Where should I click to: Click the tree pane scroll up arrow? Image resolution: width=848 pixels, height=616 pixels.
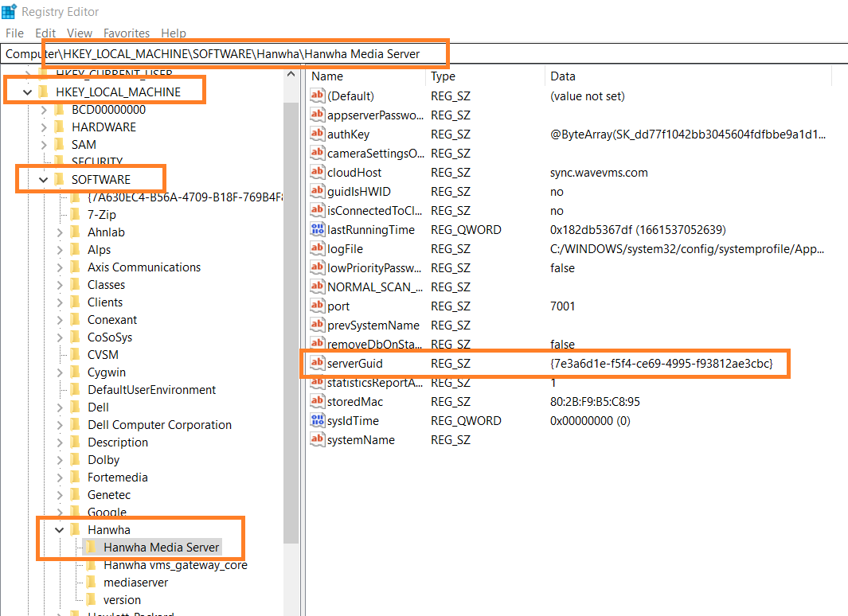click(291, 74)
